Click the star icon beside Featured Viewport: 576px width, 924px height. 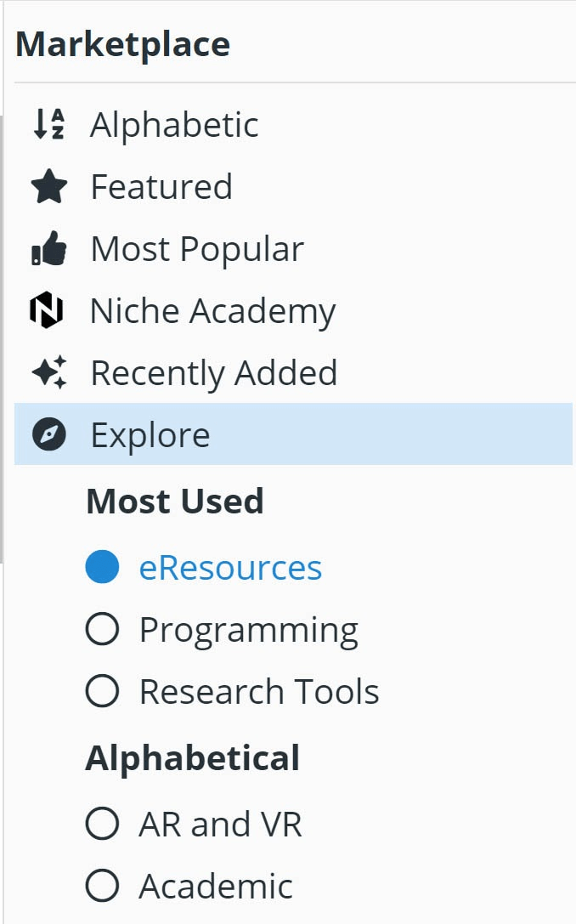tap(49, 186)
